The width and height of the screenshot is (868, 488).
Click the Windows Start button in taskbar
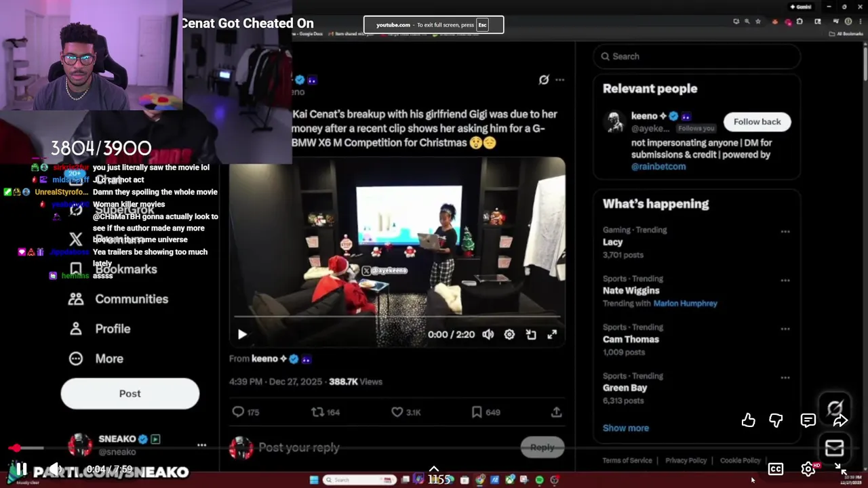pos(314,480)
